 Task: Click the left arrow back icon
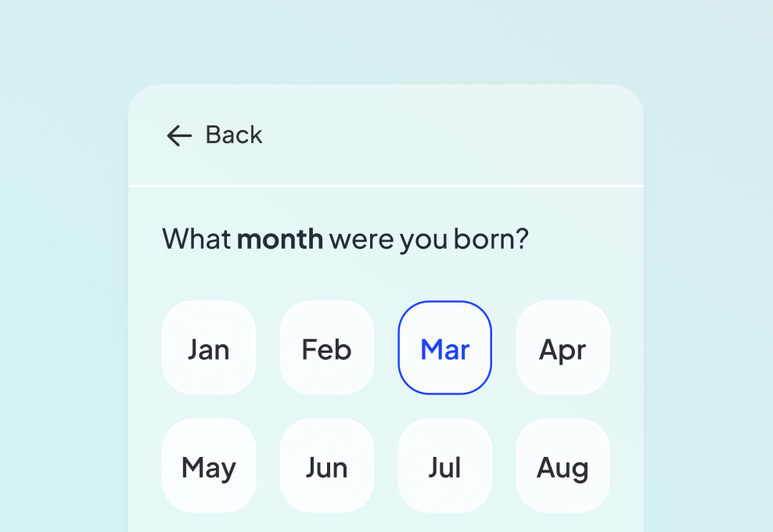coord(178,135)
